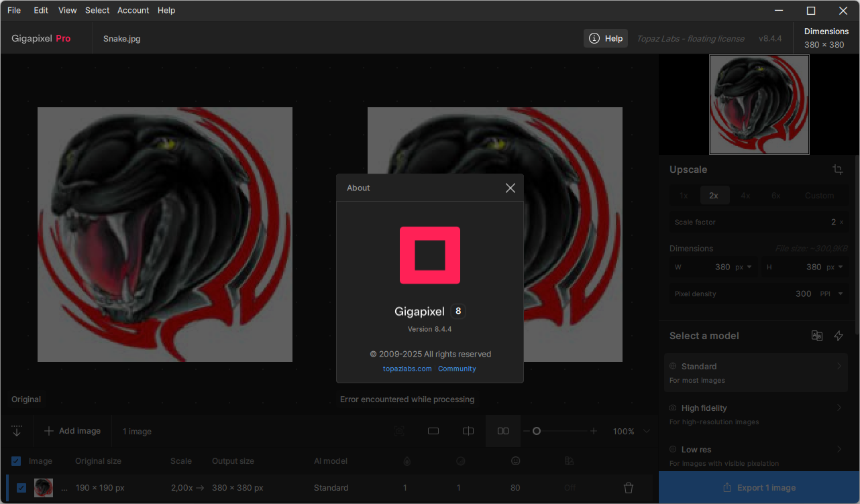The width and height of the screenshot is (860, 504).
Task: Toggle the select-all images checkbox
Action: click(x=16, y=460)
